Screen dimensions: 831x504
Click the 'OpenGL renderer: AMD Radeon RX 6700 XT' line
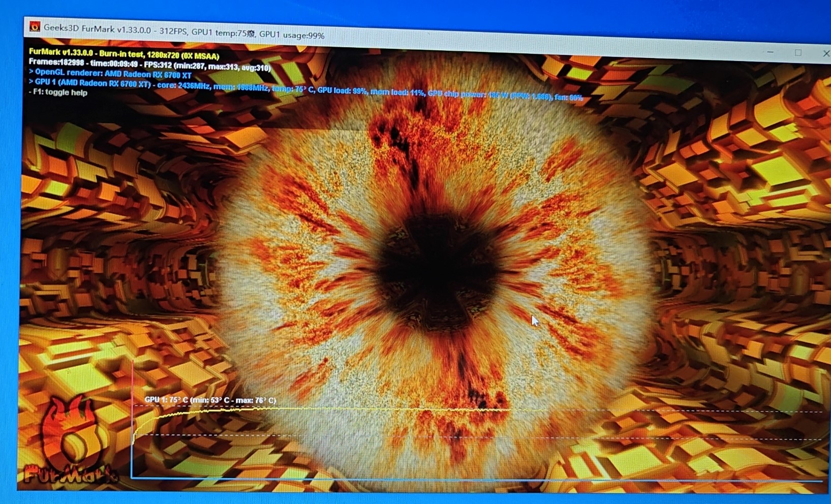click(x=110, y=74)
